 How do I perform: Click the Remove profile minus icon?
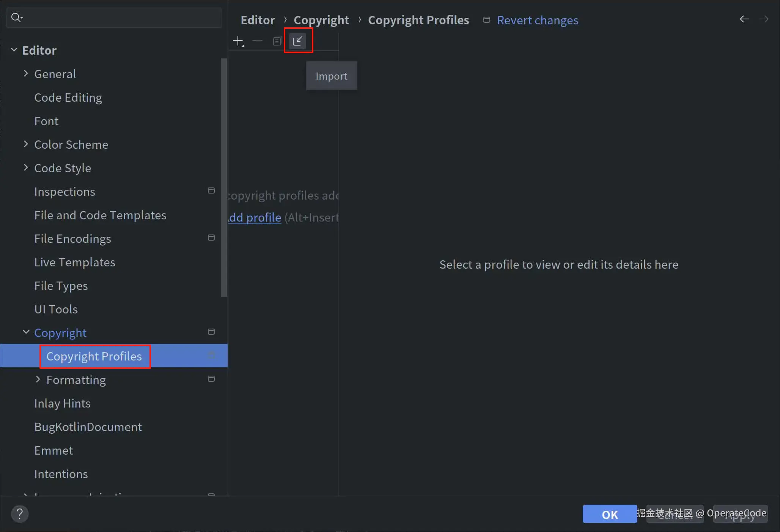(x=258, y=41)
